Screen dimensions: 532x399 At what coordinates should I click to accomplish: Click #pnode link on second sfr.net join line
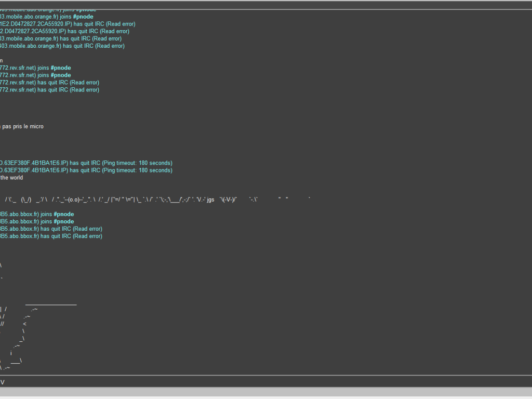click(61, 75)
